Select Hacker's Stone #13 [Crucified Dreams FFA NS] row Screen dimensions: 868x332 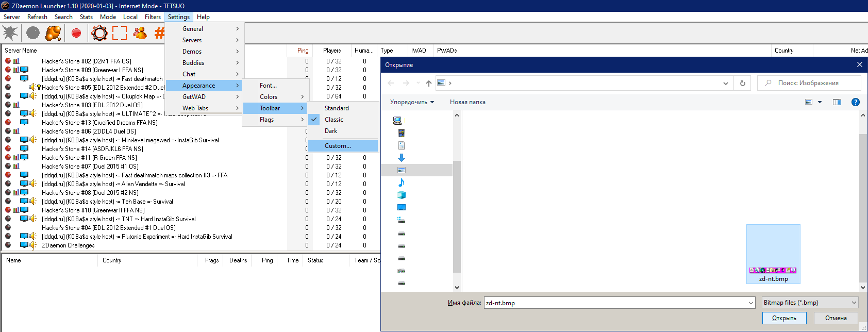click(x=99, y=123)
